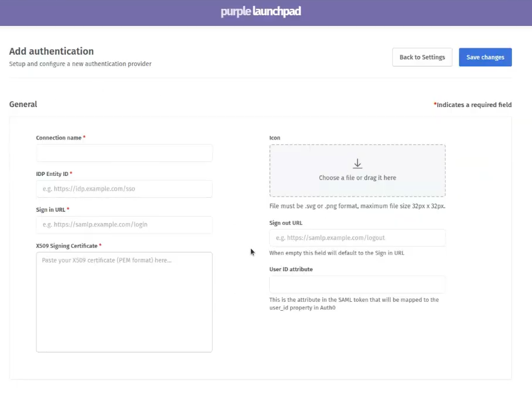
Task: Click the download arrow icon in Icon upload area
Action: pyautogui.click(x=357, y=164)
